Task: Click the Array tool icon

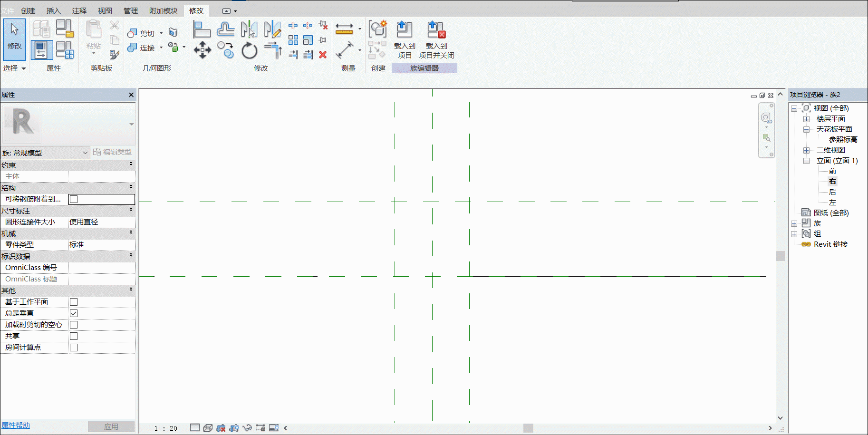Action: (293, 40)
